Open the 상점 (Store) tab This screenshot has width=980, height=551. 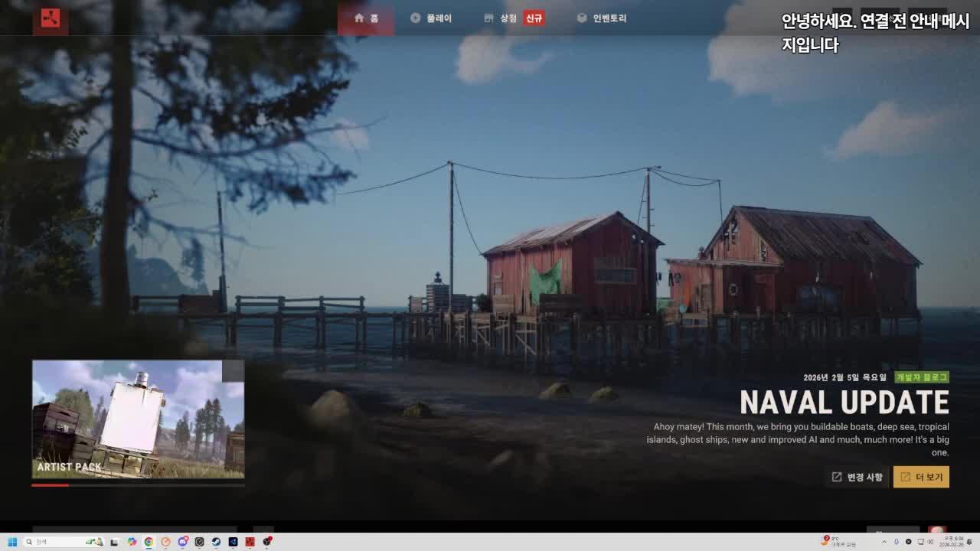pos(501,18)
